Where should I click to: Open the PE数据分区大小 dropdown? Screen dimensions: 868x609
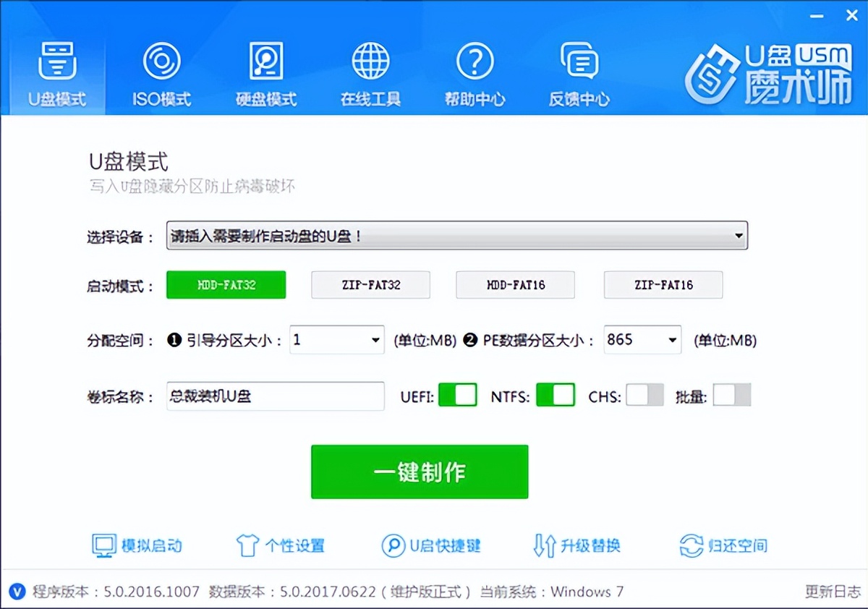[x=673, y=339]
